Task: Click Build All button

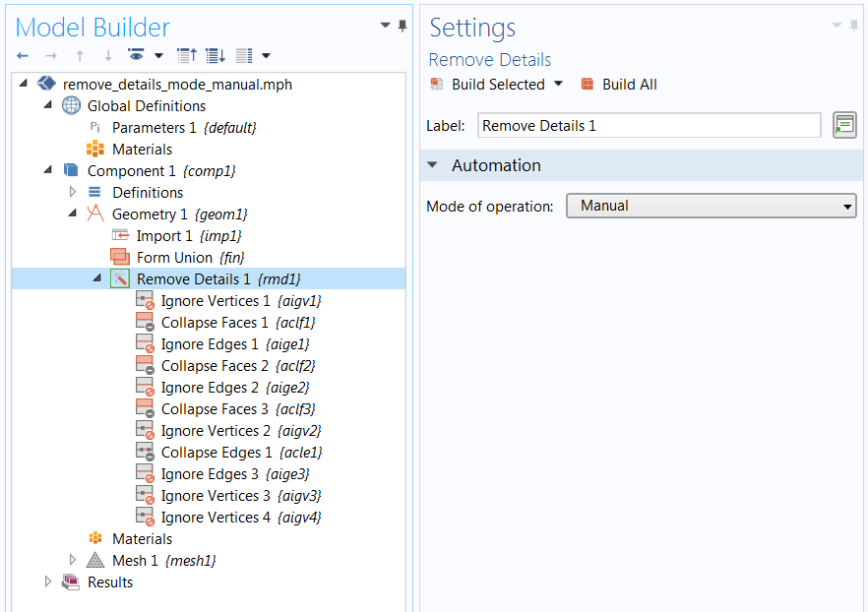Action: 619,84
